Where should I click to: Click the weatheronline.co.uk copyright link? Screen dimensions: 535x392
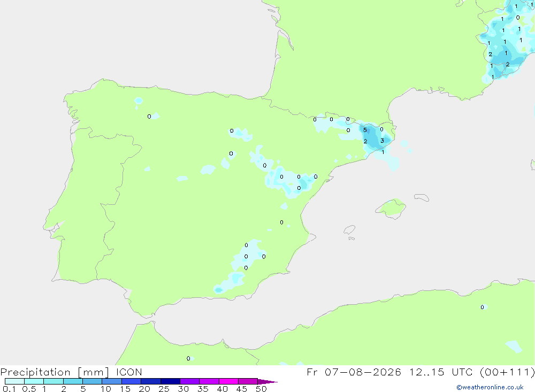point(490,387)
